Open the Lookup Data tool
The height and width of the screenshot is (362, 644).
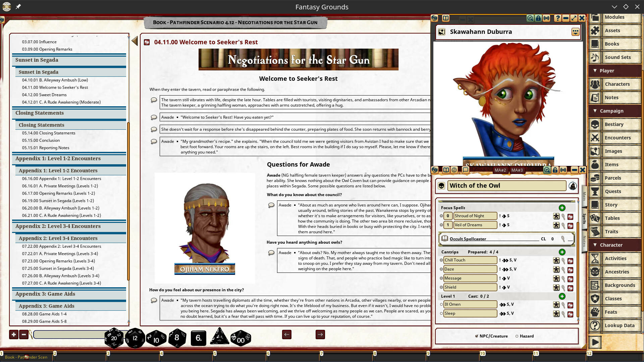click(595, 325)
